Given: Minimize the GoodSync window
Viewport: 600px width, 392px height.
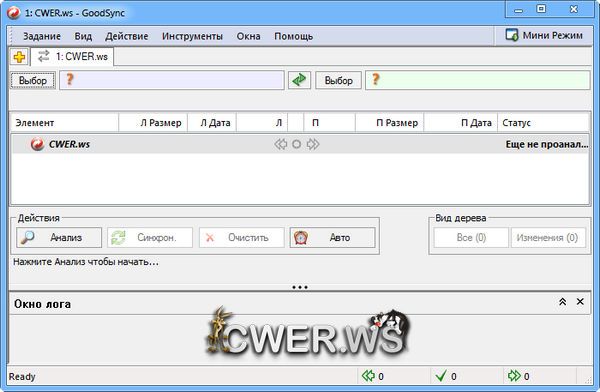Looking at the screenshot, I should pos(518,10).
